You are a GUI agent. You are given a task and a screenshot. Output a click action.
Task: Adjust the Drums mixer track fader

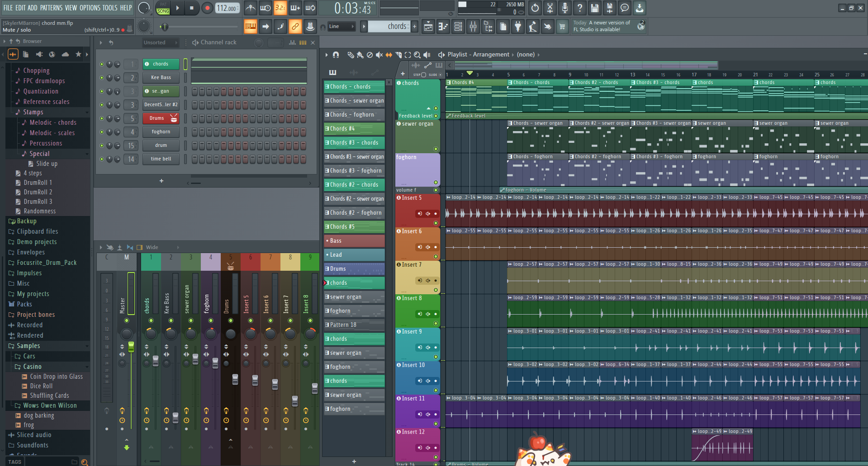pos(235,379)
